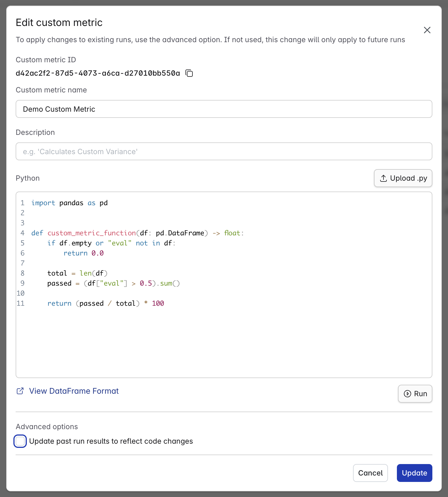Click the checkbox label 'Update past run results'

click(111, 441)
